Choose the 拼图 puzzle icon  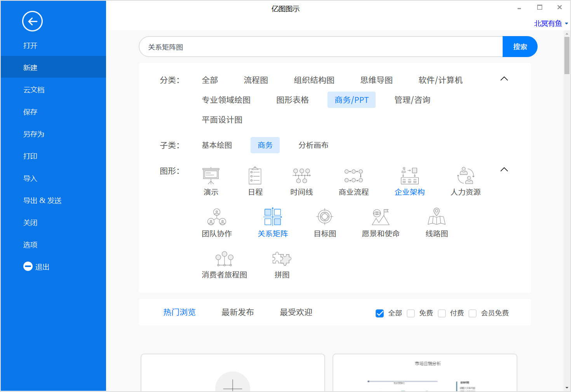(x=282, y=259)
